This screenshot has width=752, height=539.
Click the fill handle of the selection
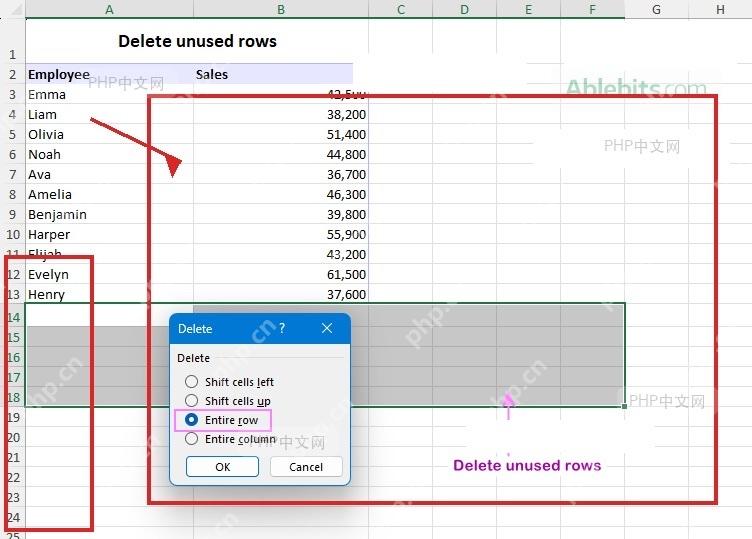(624, 406)
